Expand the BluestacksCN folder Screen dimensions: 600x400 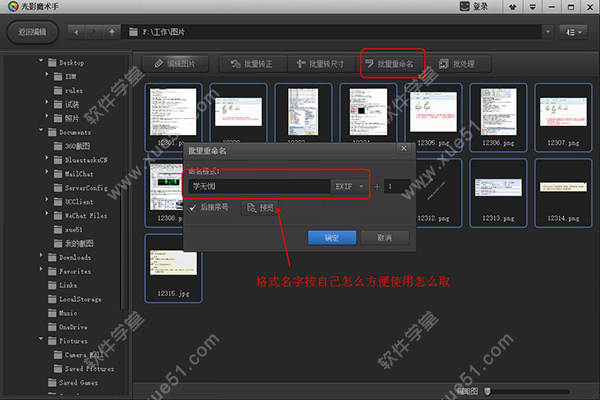[x=47, y=158]
